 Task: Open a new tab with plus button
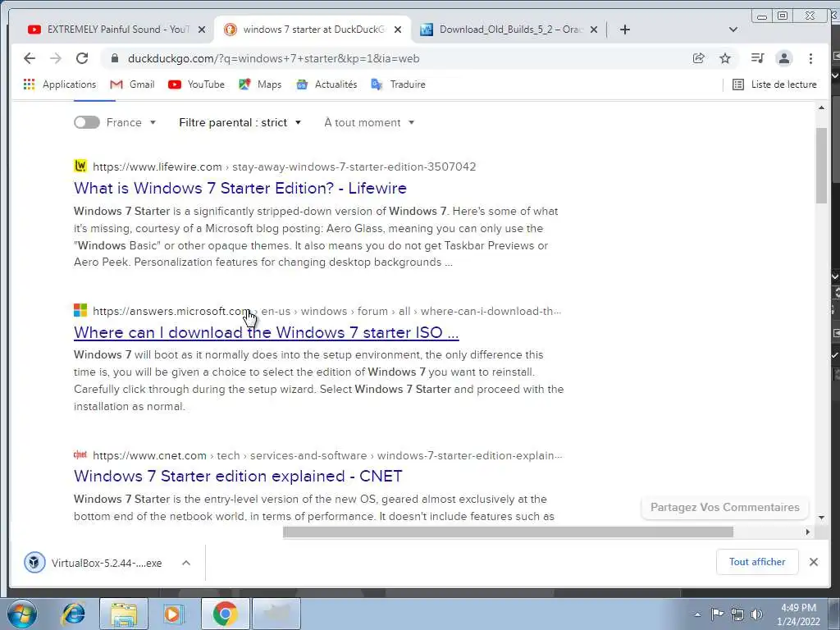tap(624, 30)
